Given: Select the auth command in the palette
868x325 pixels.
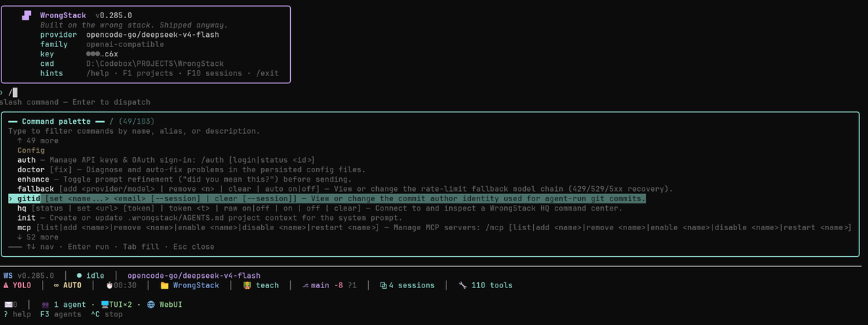Looking at the screenshot, I should (x=166, y=160).
